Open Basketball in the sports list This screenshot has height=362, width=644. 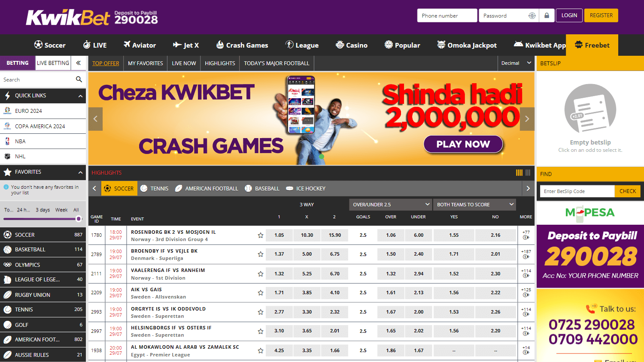(43, 249)
